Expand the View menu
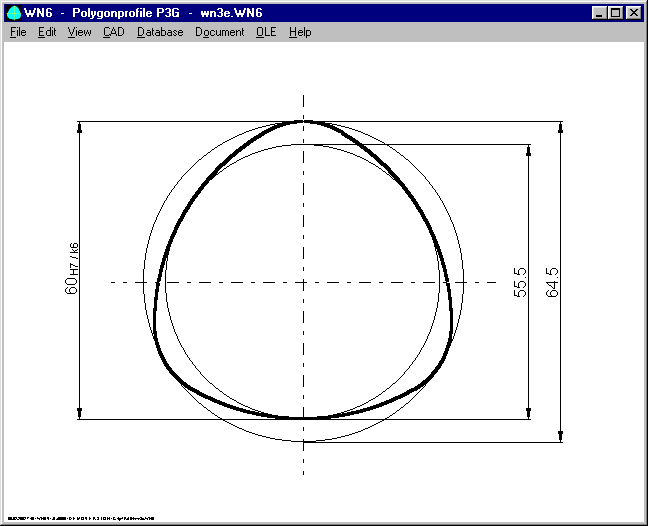 (x=79, y=32)
